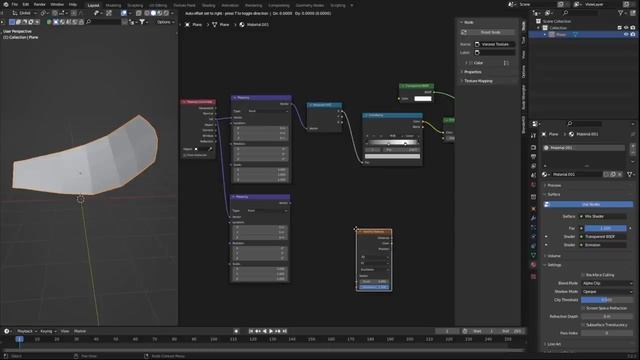Click Surface Mix Shader selector button

click(603, 216)
